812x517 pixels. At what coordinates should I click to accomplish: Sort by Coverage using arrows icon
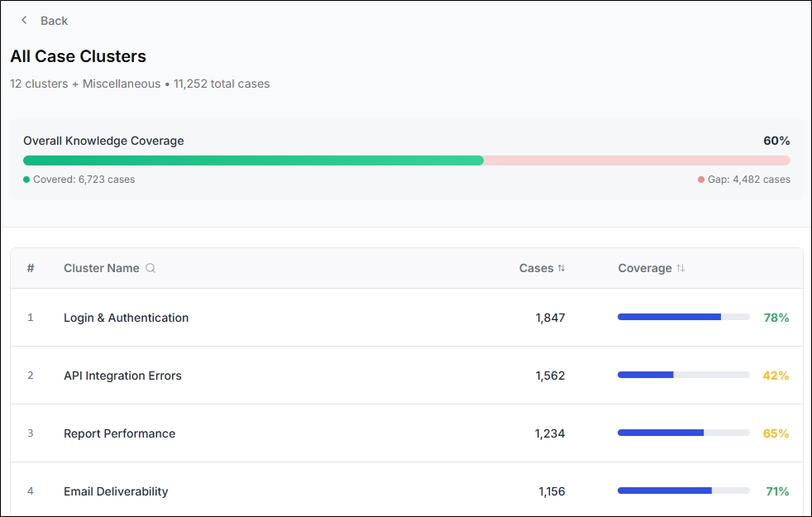[680, 268]
